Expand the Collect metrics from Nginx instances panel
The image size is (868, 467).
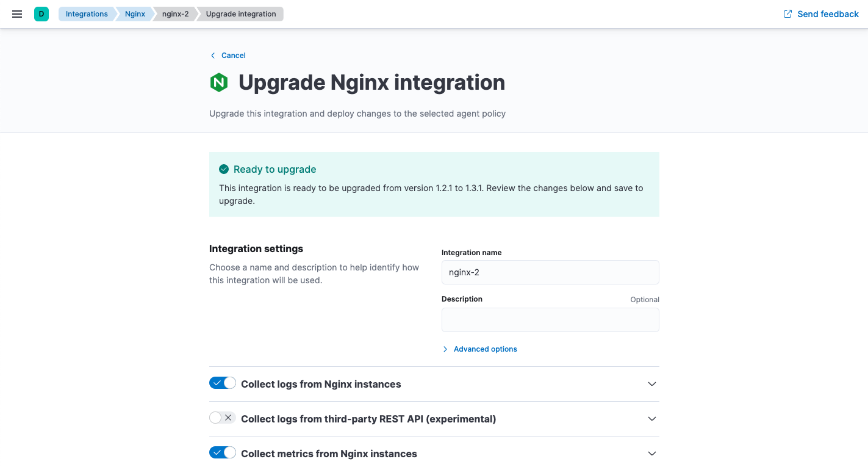click(651, 453)
